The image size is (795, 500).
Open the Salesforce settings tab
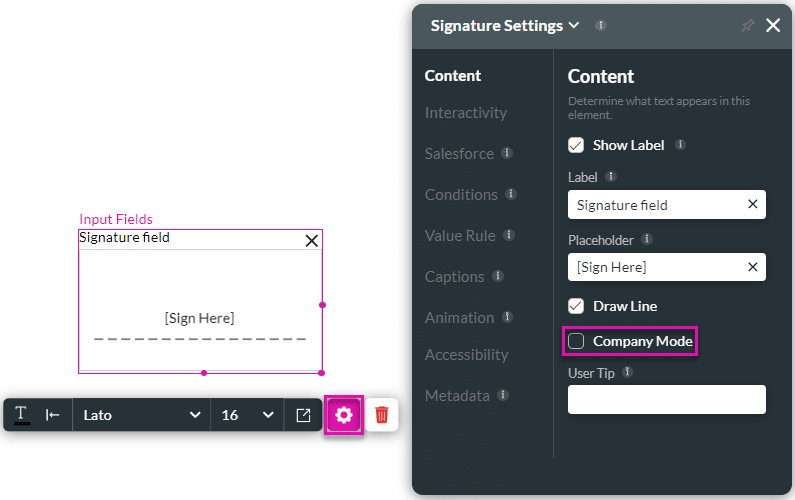tap(459, 154)
